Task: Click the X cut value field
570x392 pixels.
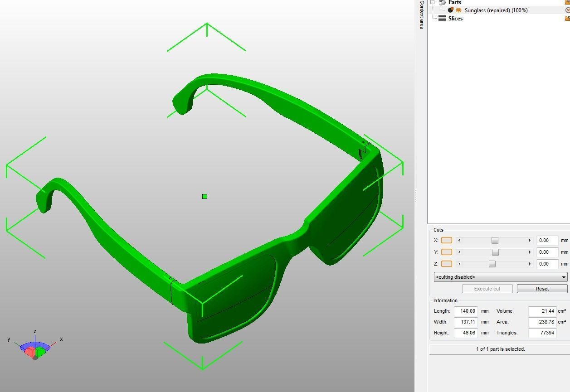Action: point(547,240)
